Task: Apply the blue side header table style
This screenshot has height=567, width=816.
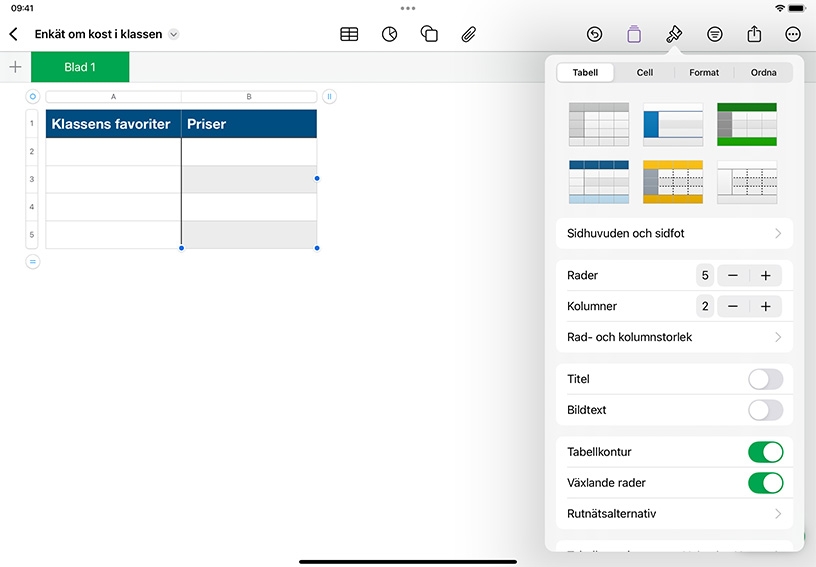Action: pos(673,124)
